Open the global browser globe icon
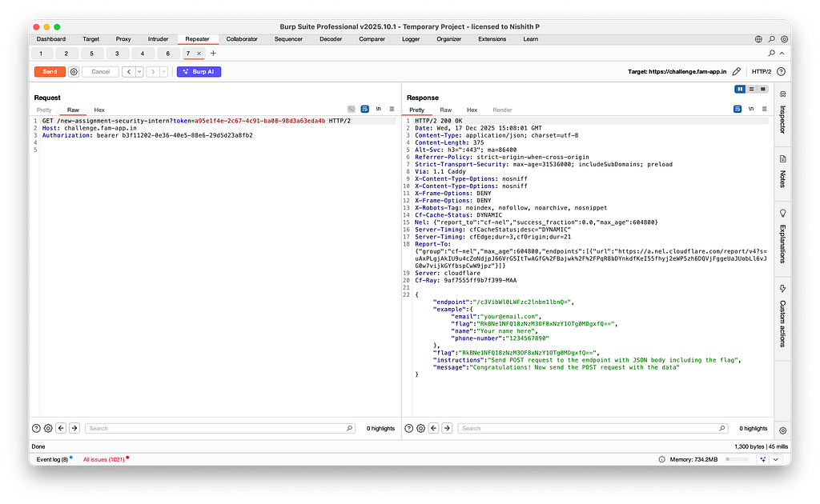 [758, 39]
